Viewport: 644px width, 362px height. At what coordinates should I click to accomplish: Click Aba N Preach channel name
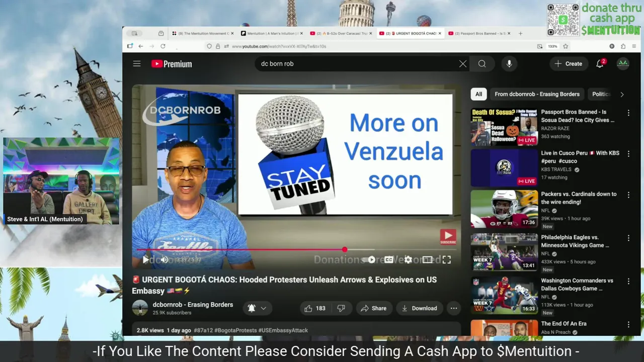click(x=556, y=332)
